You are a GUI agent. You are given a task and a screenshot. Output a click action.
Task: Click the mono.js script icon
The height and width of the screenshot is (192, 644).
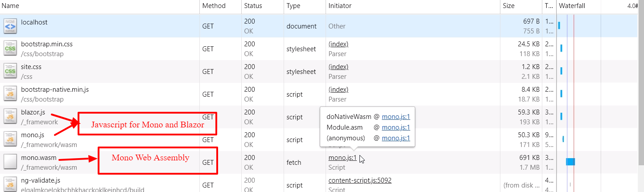click(10, 140)
